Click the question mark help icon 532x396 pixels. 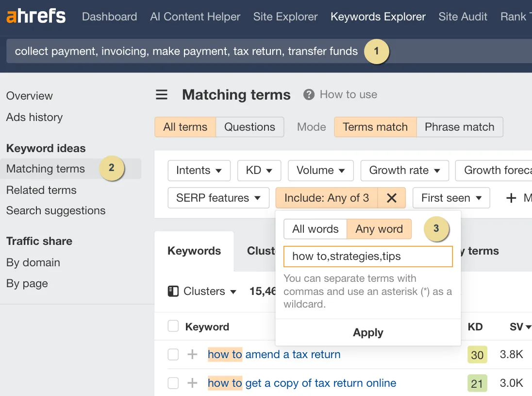pyautogui.click(x=309, y=94)
